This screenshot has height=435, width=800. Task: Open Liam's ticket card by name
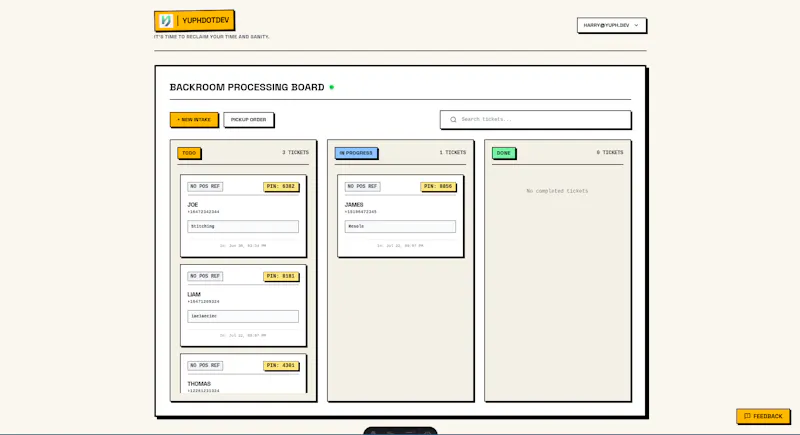click(194, 294)
